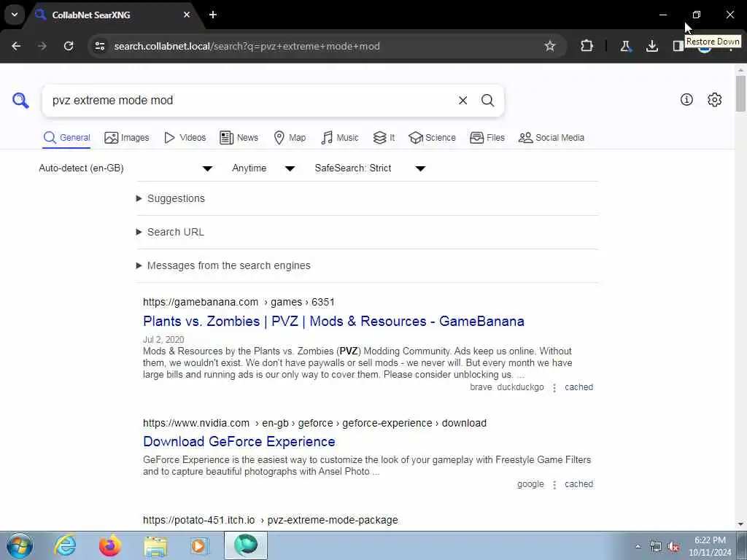This screenshot has width=747, height=560.
Task: Click the gamebanana.com result URL
Action: coord(239,302)
